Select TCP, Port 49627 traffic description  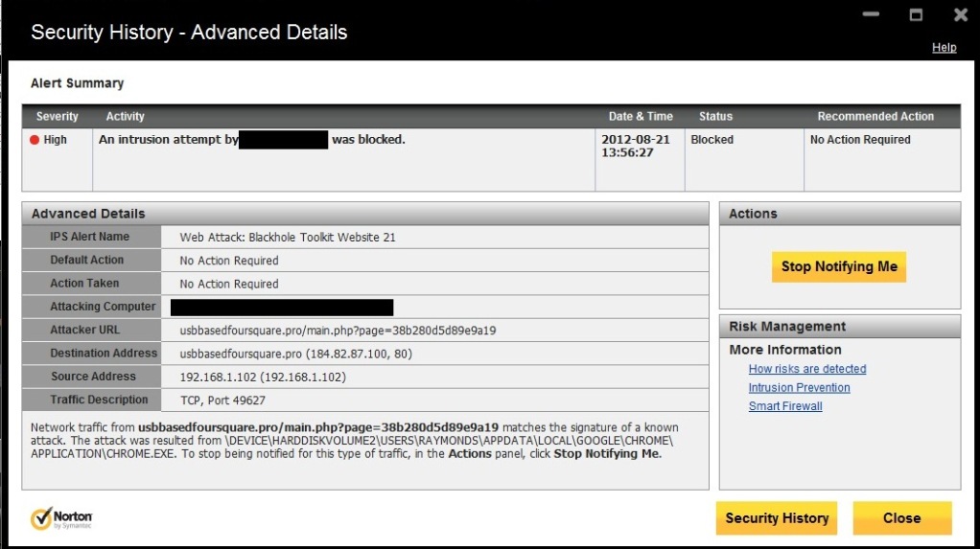pyautogui.click(x=222, y=400)
